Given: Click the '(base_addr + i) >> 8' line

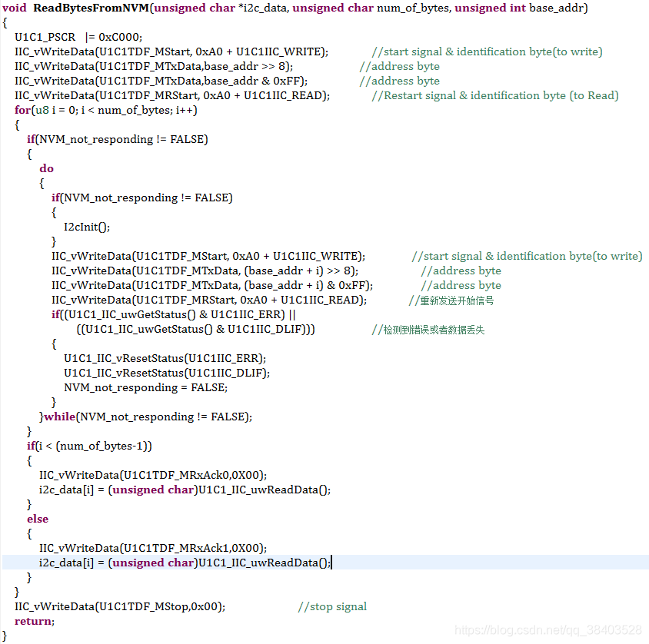Looking at the screenshot, I should pos(205,271).
